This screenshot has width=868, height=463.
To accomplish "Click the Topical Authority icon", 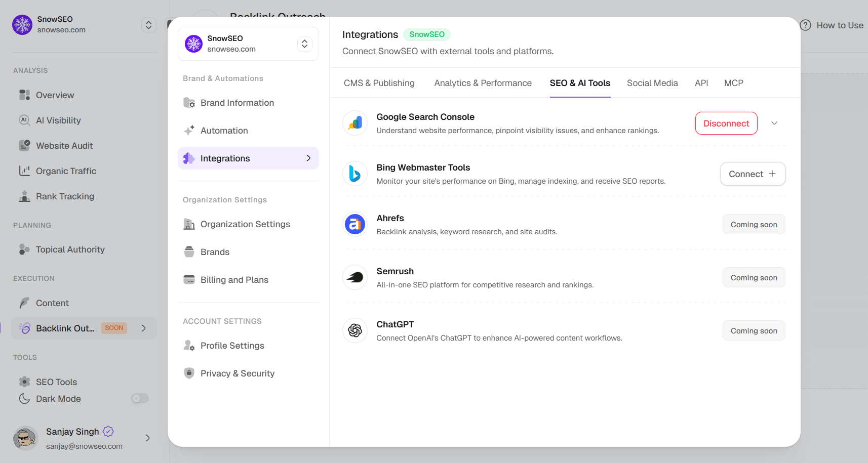I will coord(24,249).
